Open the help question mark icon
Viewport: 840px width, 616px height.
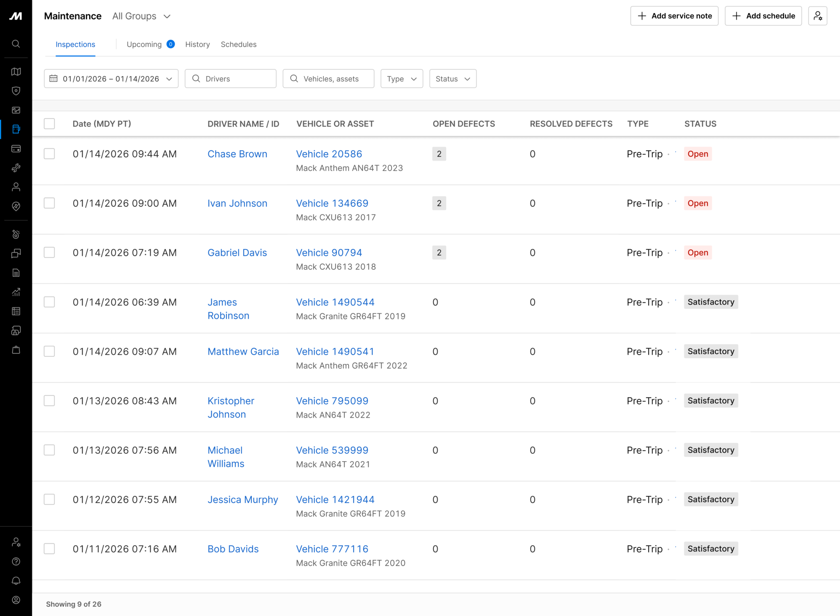click(x=16, y=561)
